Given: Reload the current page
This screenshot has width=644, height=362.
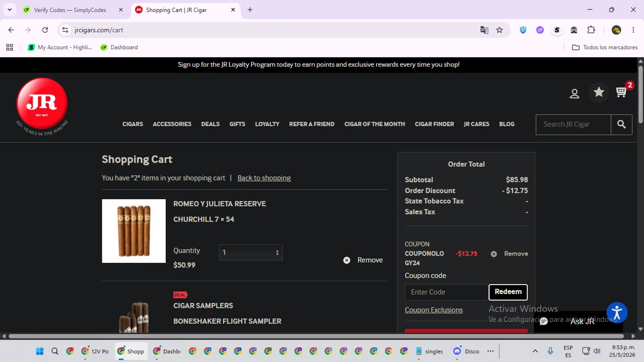Looking at the screenshot, I should pyautogui.click(x=45, y=30).
